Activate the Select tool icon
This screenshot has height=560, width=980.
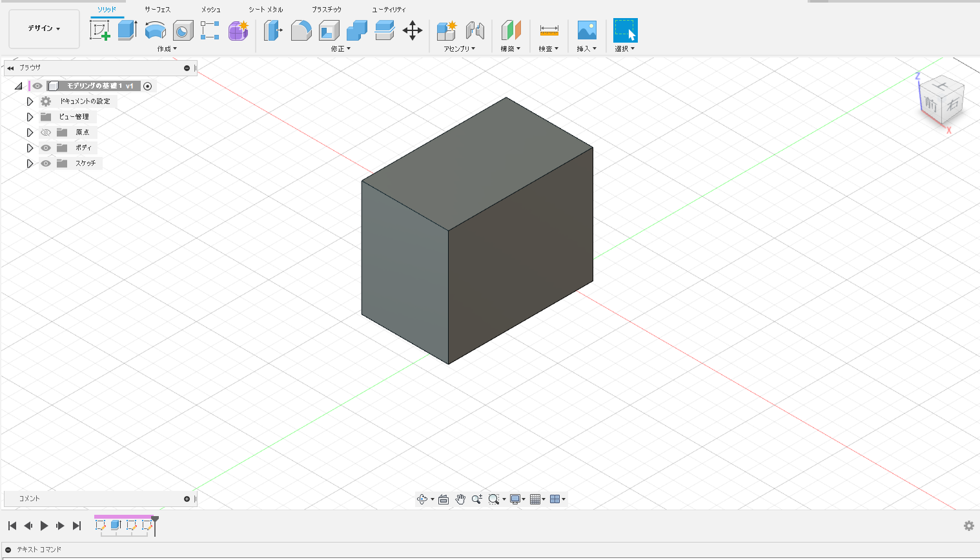pyautogui.click(x=625, y=30)
